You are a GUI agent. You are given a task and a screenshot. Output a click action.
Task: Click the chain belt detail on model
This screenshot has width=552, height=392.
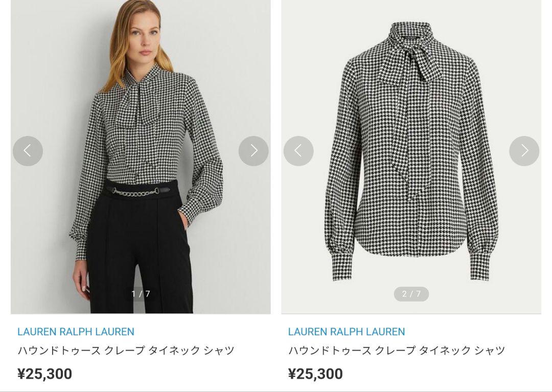click(x=137, y=192)
